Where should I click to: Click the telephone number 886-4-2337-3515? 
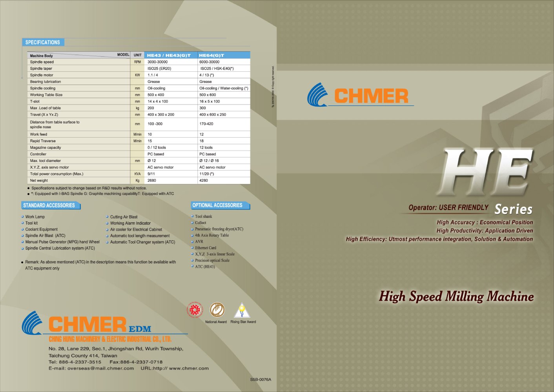[x=80, y=362]
